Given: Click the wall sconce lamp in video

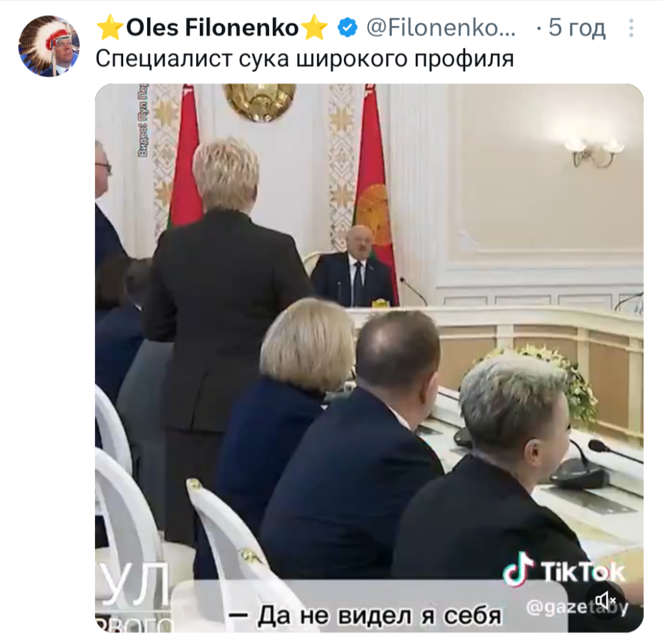Looking at the screenshot, I should [x=595, y=152].
